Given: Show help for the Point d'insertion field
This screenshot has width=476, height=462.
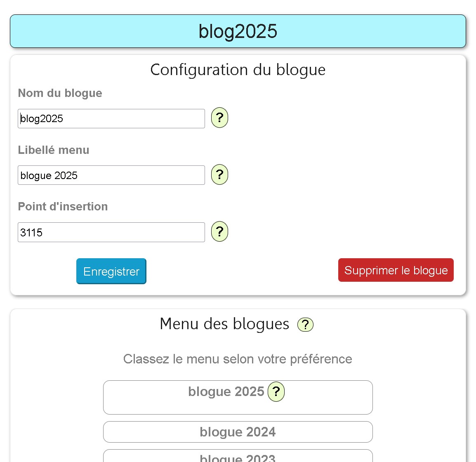Looking at the screenshot, I should click(x=219, y=232).
